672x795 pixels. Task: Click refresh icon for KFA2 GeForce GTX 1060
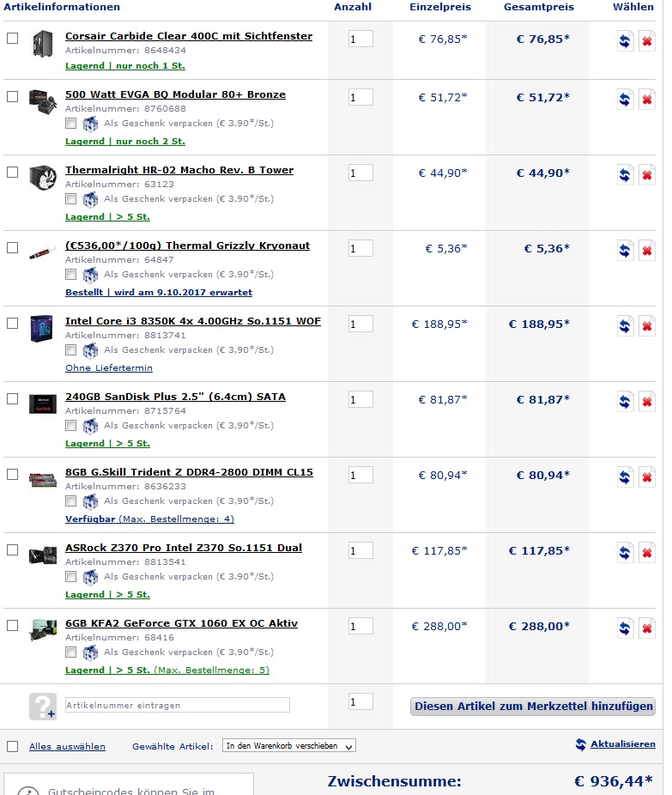(626, 628)
